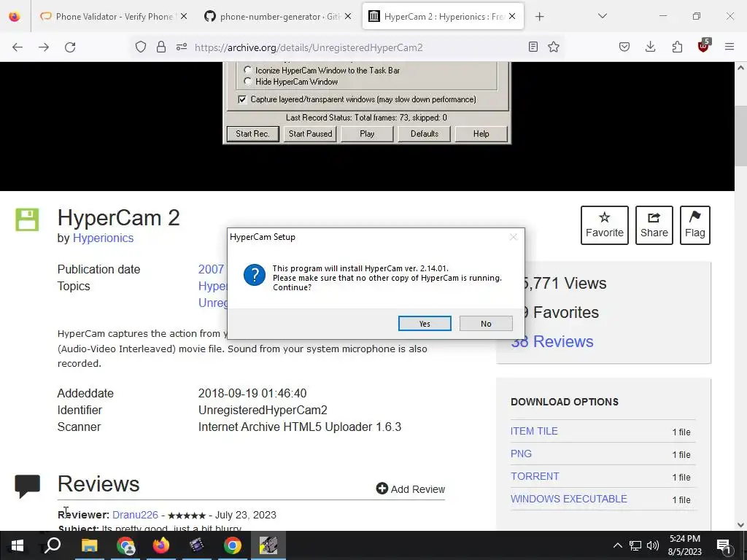The image size is (747, 560).
Task: Close the phone-number-generator tab
Action: click(348, 16)
